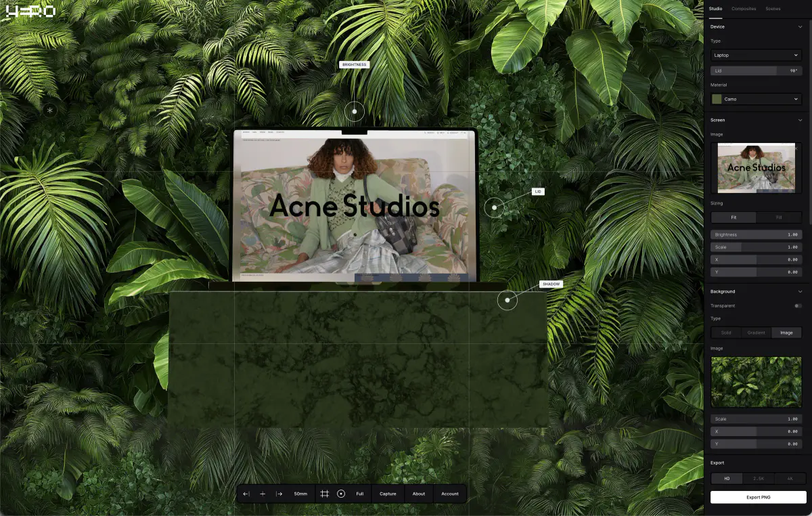Select 4K export resolution
The image size is (812, 516).
click(790, 479)
